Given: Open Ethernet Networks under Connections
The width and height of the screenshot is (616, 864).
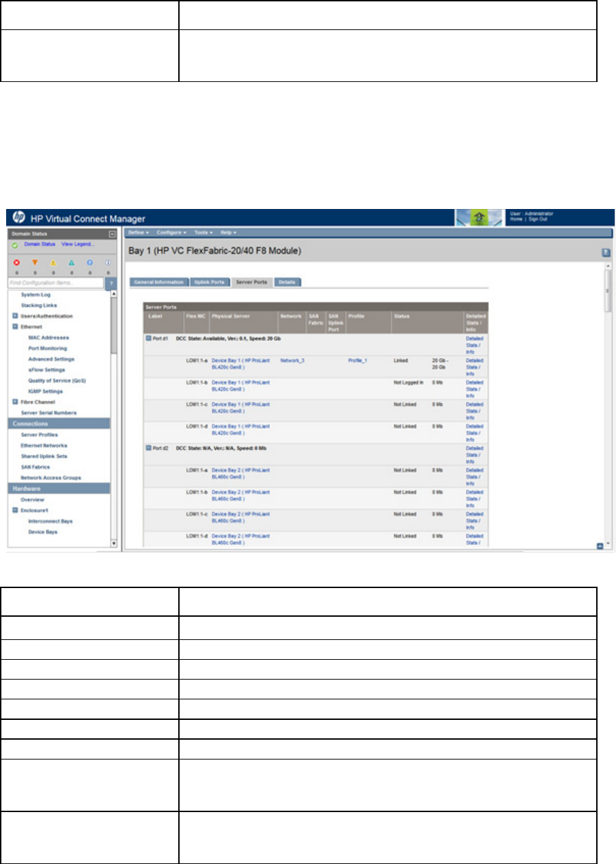Looking at the screenshot, I should 44,445.
